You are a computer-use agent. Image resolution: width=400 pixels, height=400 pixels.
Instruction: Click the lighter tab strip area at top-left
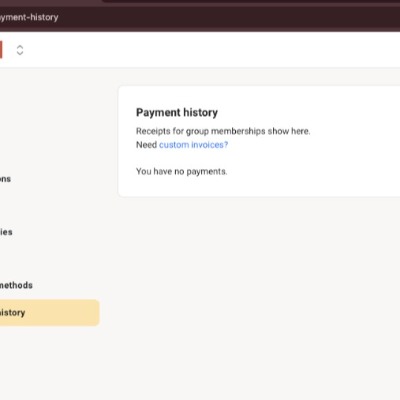pos(50,3)
